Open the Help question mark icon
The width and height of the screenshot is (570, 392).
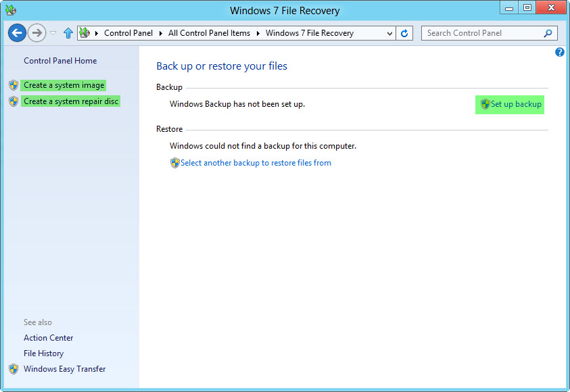[x=559, y=52]
